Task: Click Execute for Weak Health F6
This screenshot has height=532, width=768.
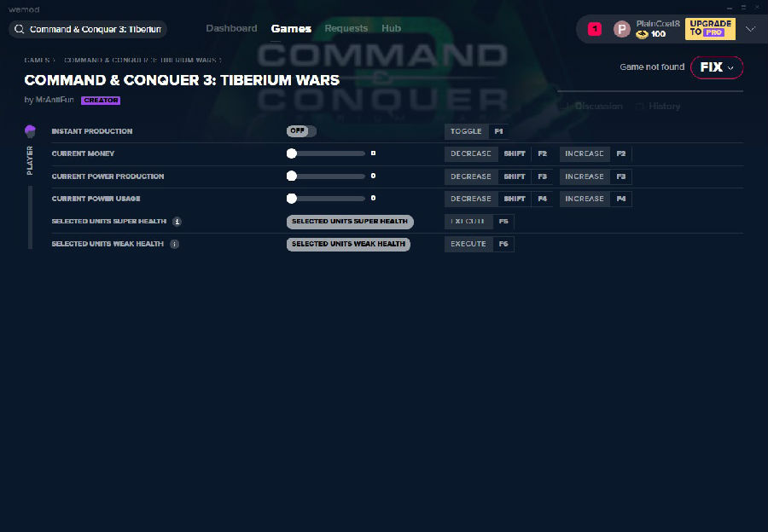Action: (468, 244)
